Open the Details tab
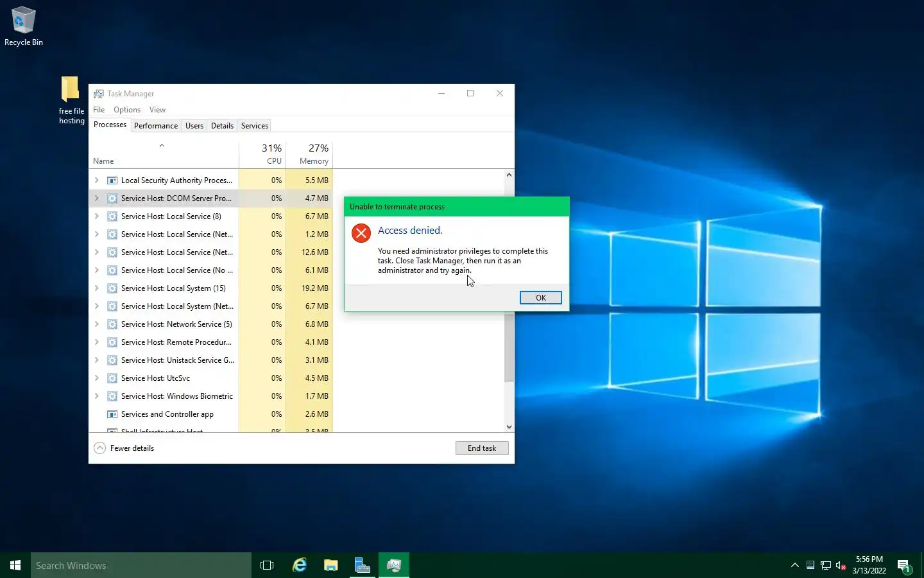The height and width of the screenshot is (578, 924). tap(222, 126)
